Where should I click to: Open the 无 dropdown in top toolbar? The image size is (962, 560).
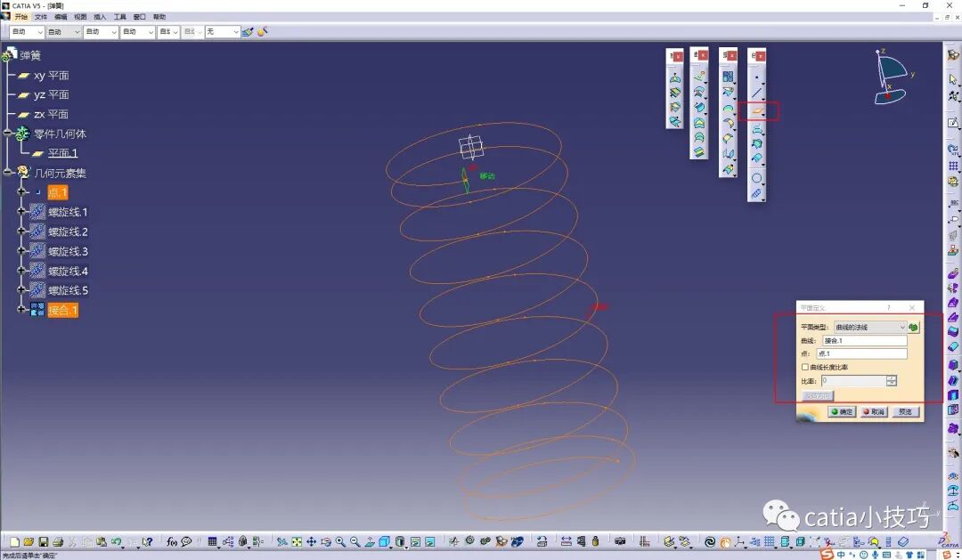222,32
